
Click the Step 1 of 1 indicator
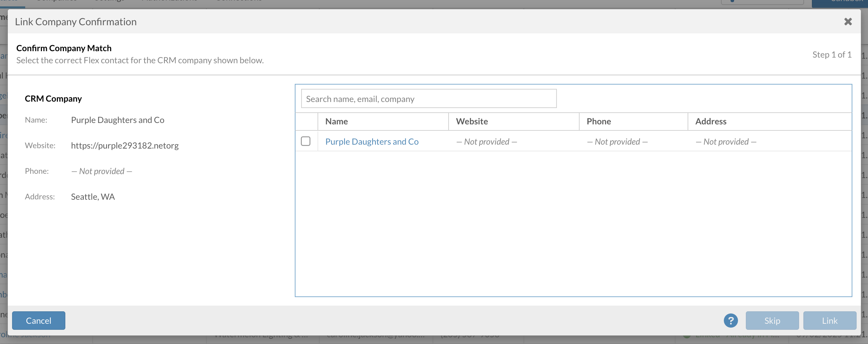point(832,55)
